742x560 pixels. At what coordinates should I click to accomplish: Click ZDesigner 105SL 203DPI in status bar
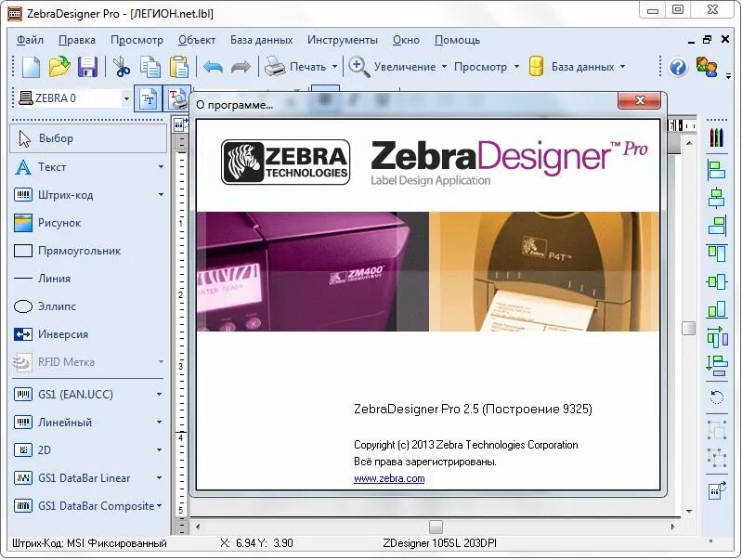coord(439,543)
